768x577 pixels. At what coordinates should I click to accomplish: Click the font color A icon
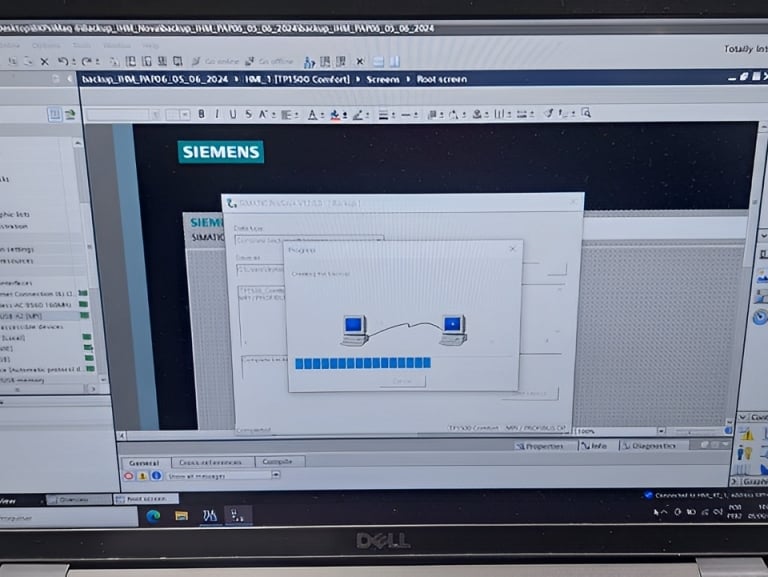pos(312,115)
